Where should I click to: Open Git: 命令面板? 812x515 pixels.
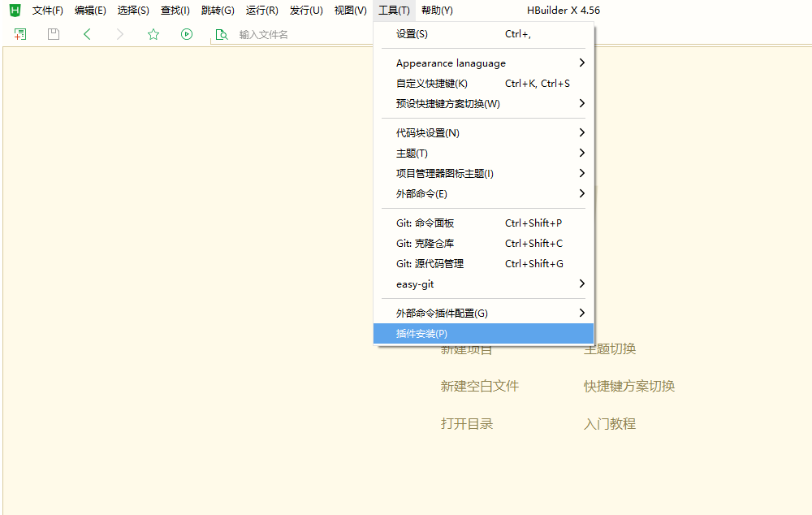pos(484,223)
